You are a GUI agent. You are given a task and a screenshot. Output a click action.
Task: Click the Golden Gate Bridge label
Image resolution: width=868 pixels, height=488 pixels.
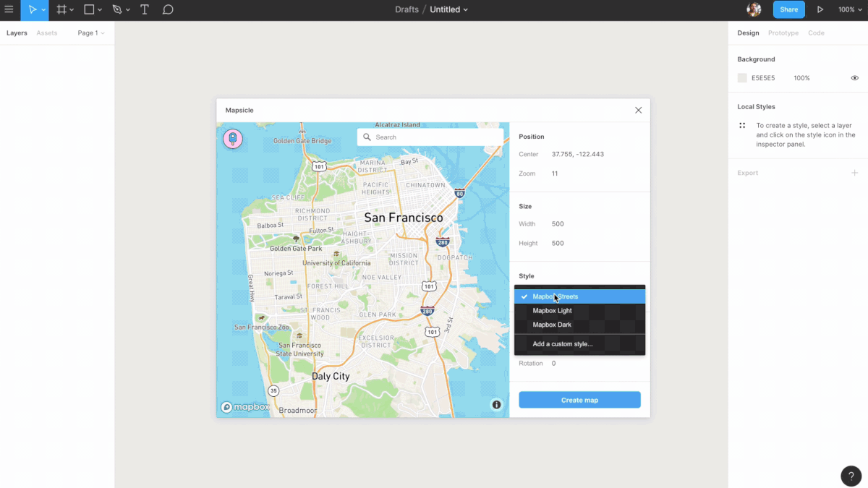pos(302,141)
